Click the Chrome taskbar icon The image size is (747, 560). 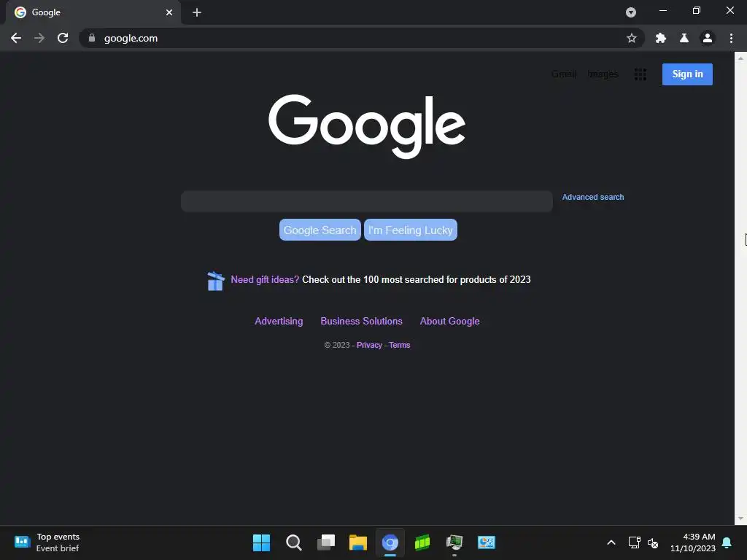pos(390,542)
